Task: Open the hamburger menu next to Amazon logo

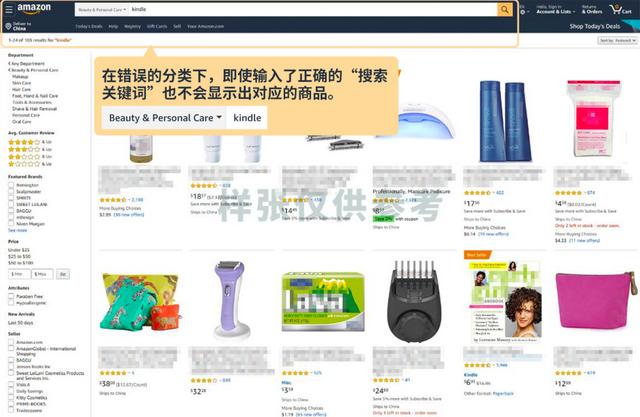Action: click(9, 9)
